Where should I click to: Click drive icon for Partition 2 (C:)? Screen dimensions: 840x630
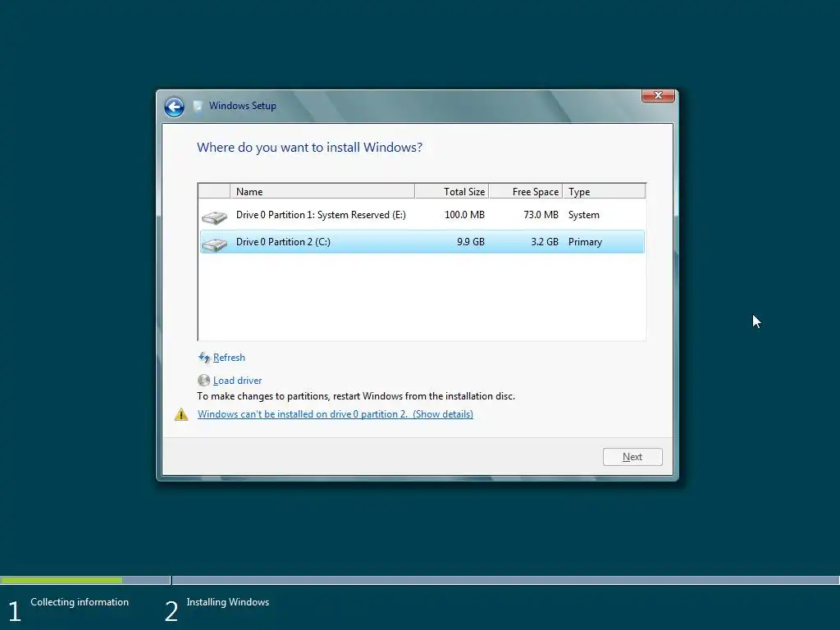click(214, 244)
